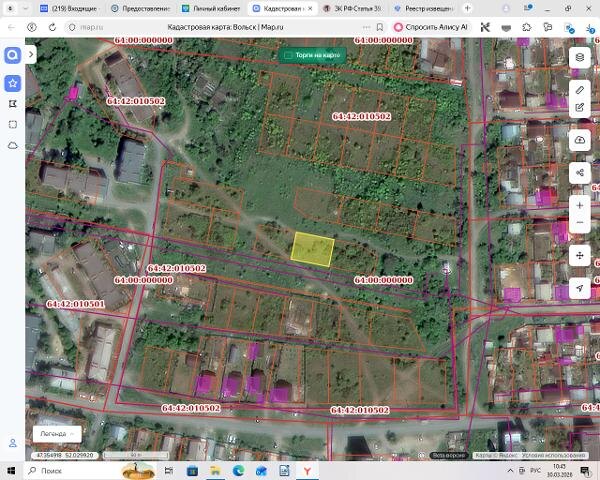The image size is (600, 480).
Task: Toggle the 'Торги на карте' checkbox
Action: click(x=288, y=56)
